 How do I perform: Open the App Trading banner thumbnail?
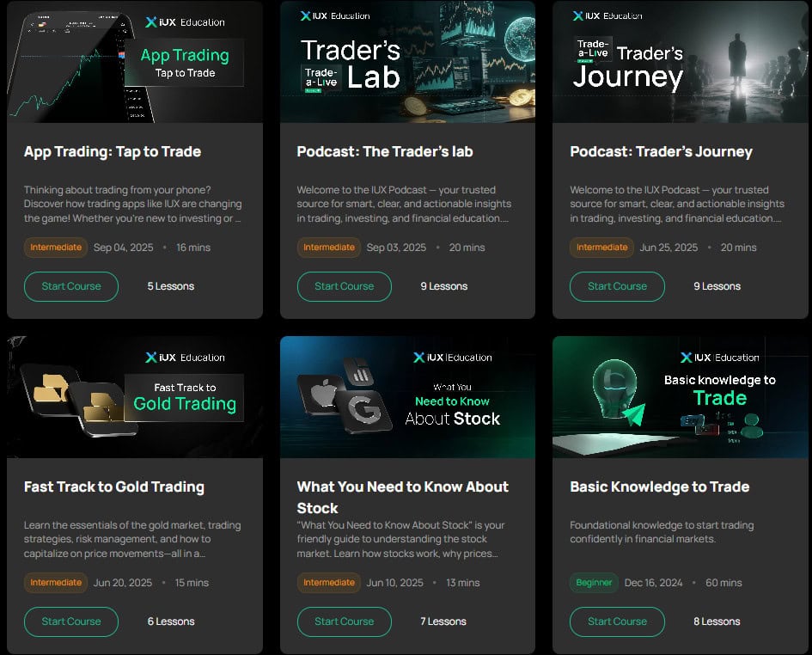pos(135,62)
